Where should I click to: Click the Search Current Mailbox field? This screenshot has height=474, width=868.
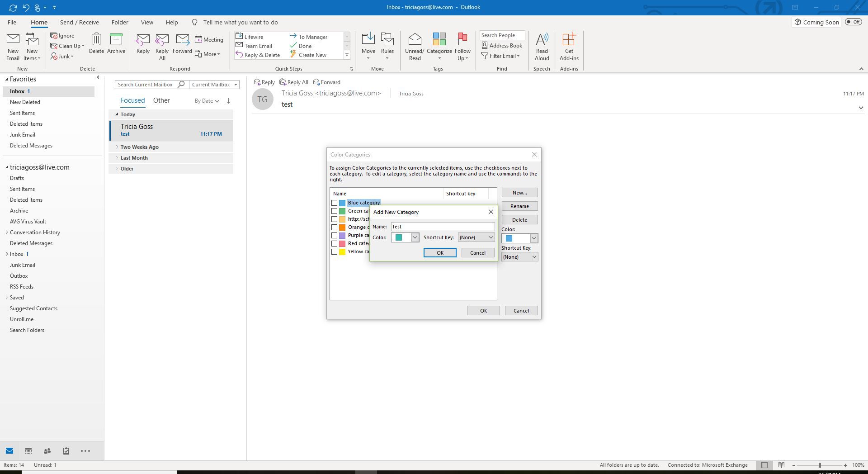point(151,85)
